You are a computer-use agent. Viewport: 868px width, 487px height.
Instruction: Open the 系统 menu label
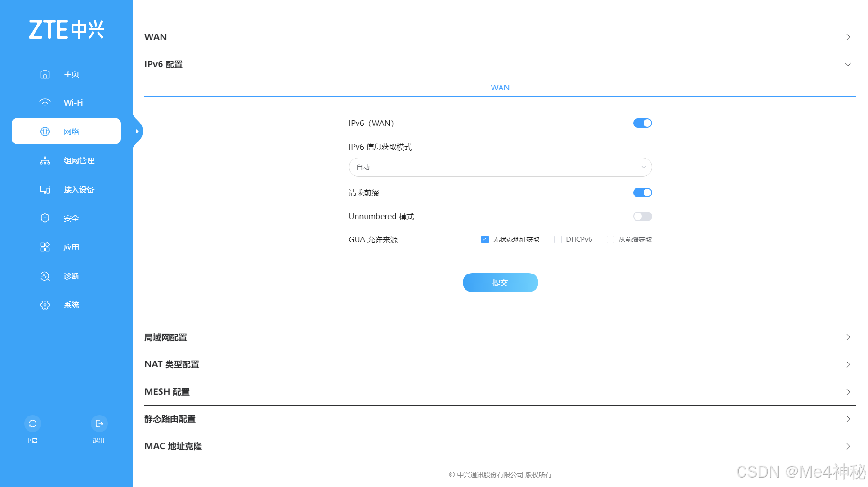[x=72, y=305]
